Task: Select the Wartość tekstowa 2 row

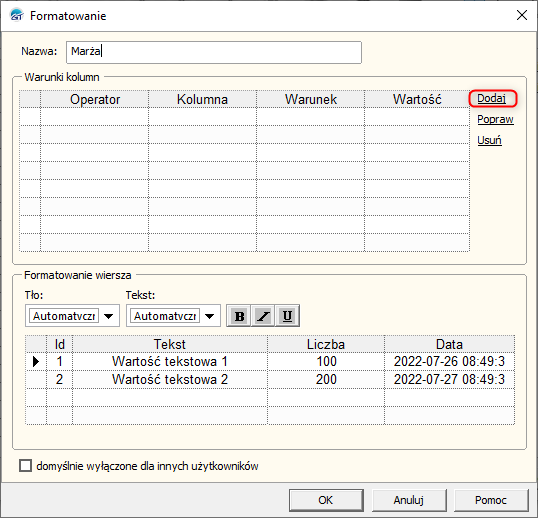Action: tap(270, 379)
